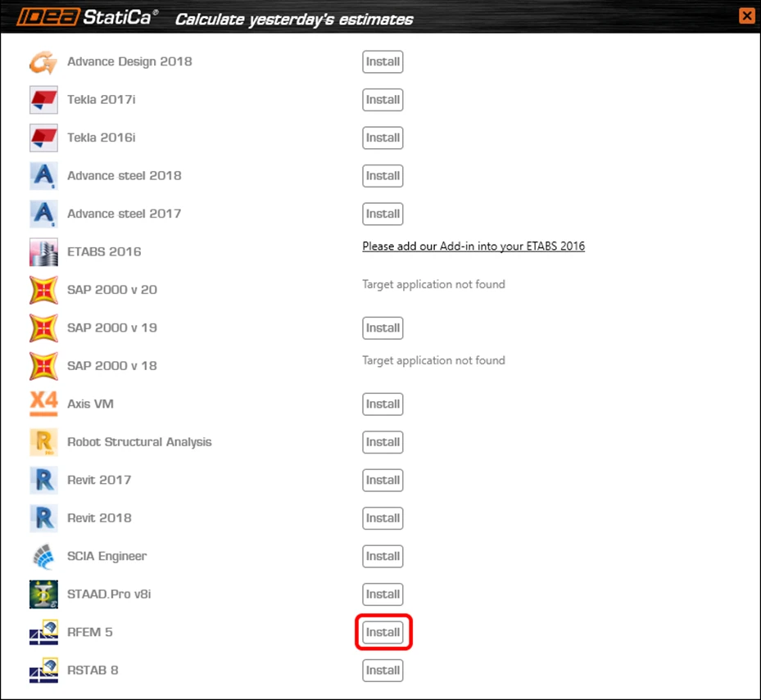Screen dimensions: 761x700
Task: Select the 'RSTAB 8' label
Action: tap(93, 671)
